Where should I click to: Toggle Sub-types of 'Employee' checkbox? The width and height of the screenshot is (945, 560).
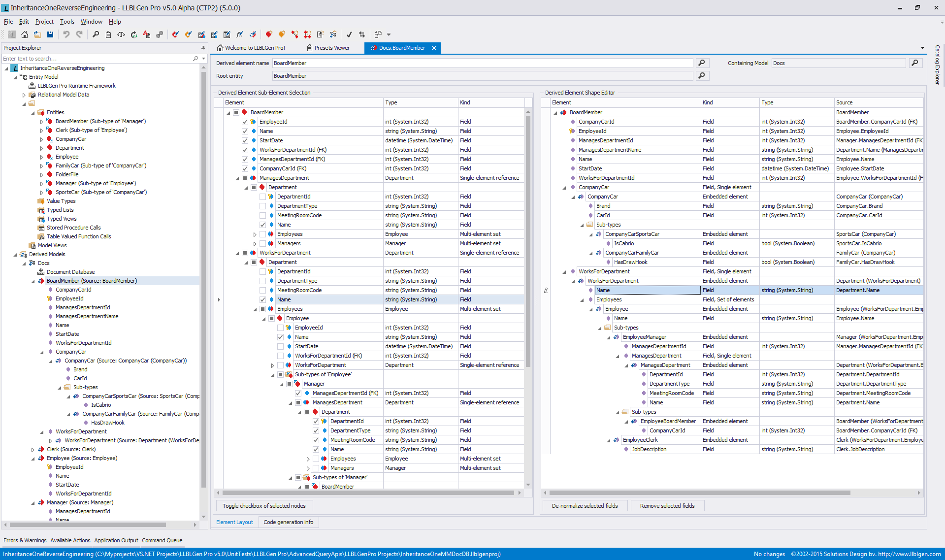pyautogui.click(x=280, y=374)
